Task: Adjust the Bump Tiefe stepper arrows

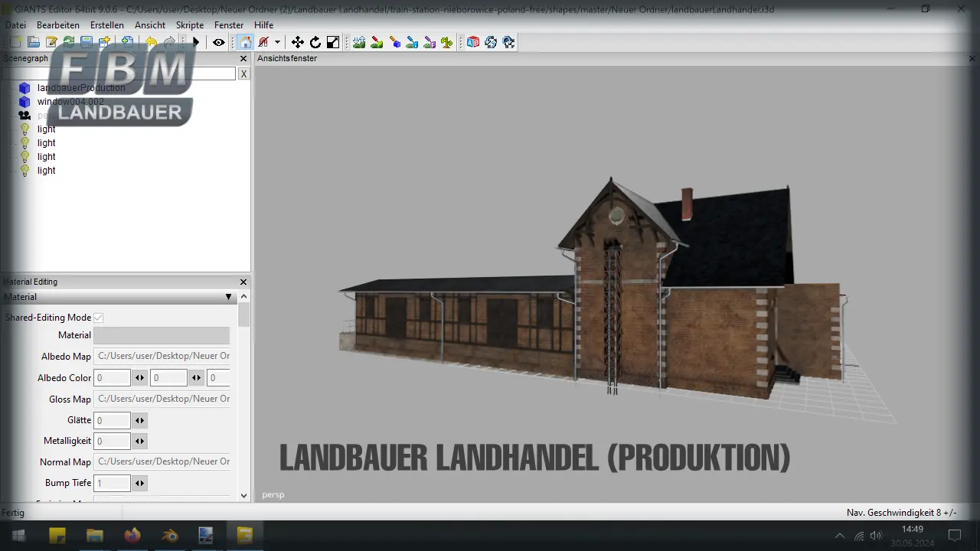Action: click(x=139, y=483)
